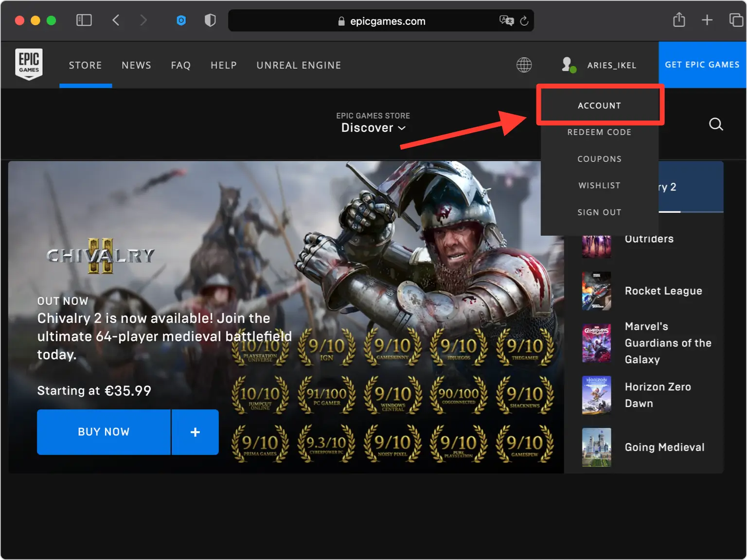The width and height of the screenshot is (747, 560).
Task: Click GET EPIC GAMES button
Action: click(x=702, y=65)
